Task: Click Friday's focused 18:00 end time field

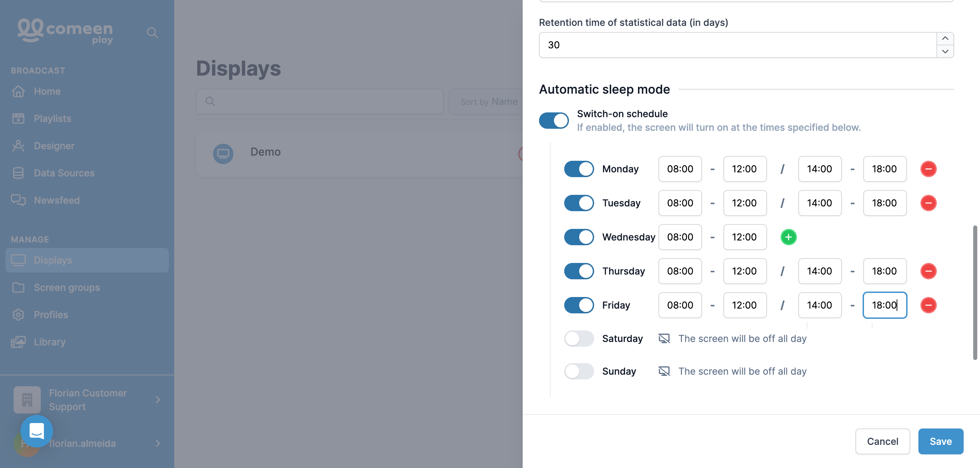Action: (x=884, y=305)
